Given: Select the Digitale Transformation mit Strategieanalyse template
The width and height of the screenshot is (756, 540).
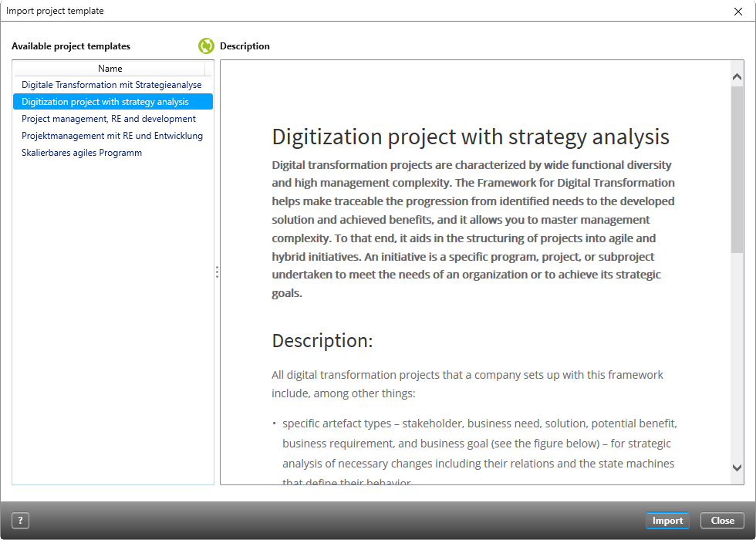Looking at the screenshot, I should (112, 84).
